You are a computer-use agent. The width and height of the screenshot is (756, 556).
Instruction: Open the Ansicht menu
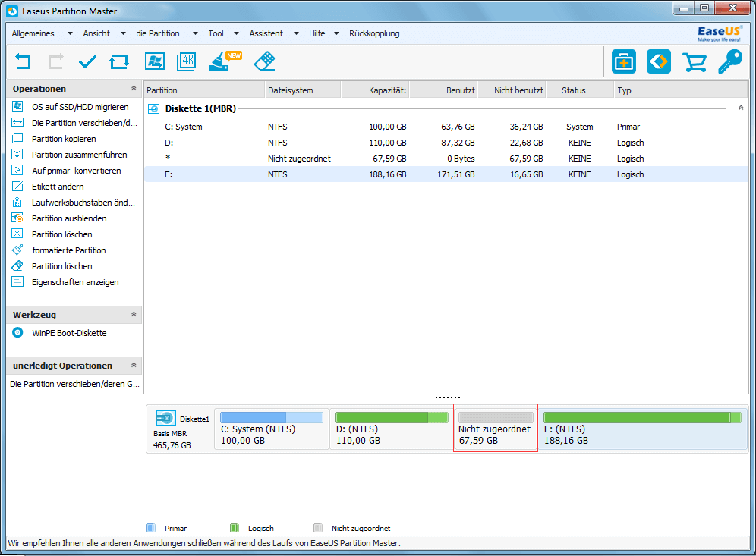click(x=96, y=33)
